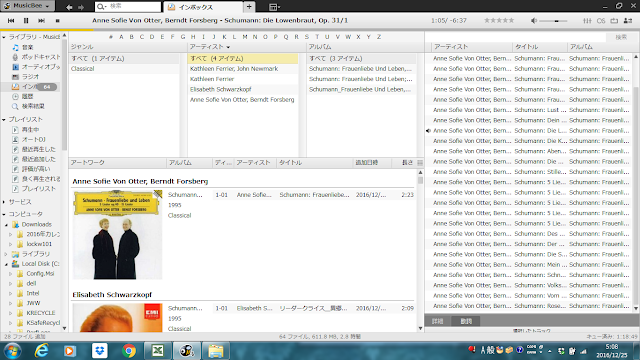
Task: Launch Internet Explorer from taskbar
Action: pyautogui.click(x=41, y=351)
